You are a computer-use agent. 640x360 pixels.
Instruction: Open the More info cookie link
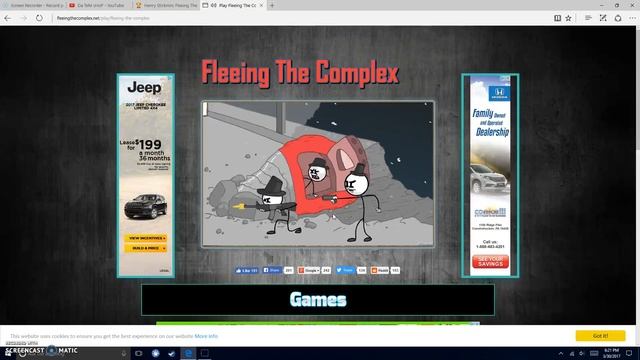coord(206,336)
